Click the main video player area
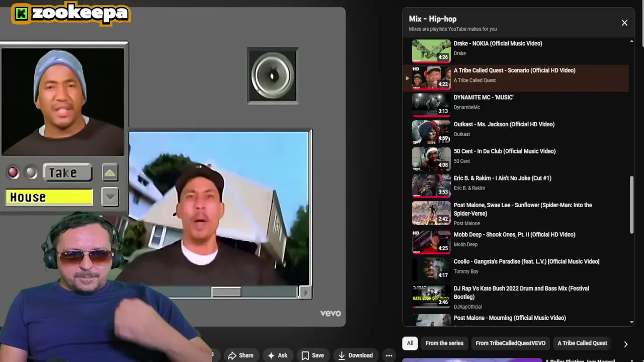644x362 pixels. [x=173, y=166]
